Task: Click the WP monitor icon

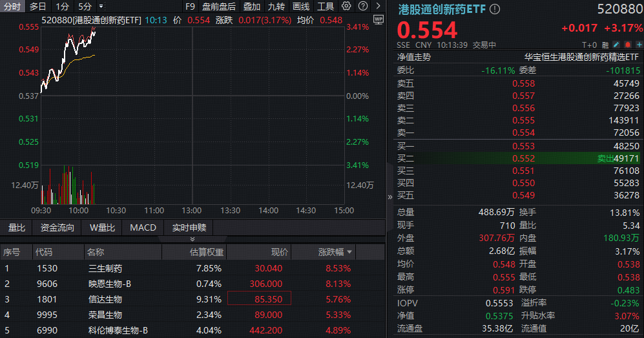Action: tap(379, 19)
